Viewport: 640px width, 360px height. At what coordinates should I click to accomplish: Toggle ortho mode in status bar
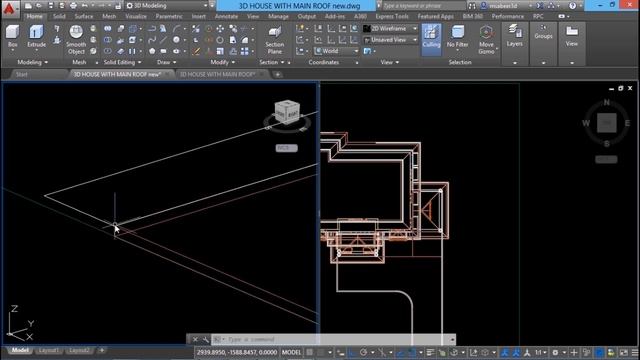click(x=351, y=352)
